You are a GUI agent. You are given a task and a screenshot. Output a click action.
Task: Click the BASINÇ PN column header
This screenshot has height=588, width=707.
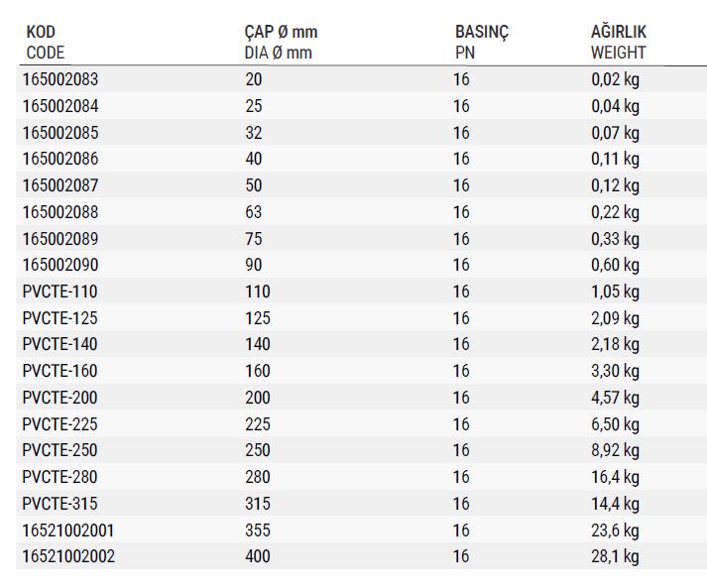(482, 42)
